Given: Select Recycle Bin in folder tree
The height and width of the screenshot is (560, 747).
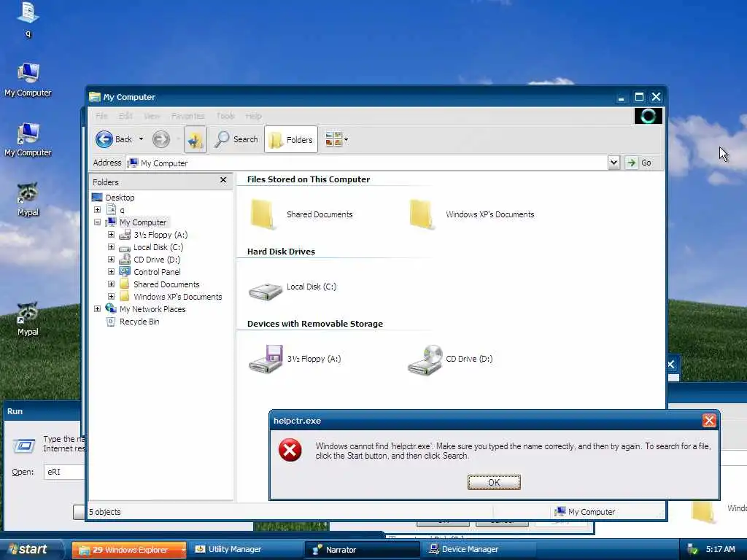Looking at the screenshot, I should click(x=139, y=322).
